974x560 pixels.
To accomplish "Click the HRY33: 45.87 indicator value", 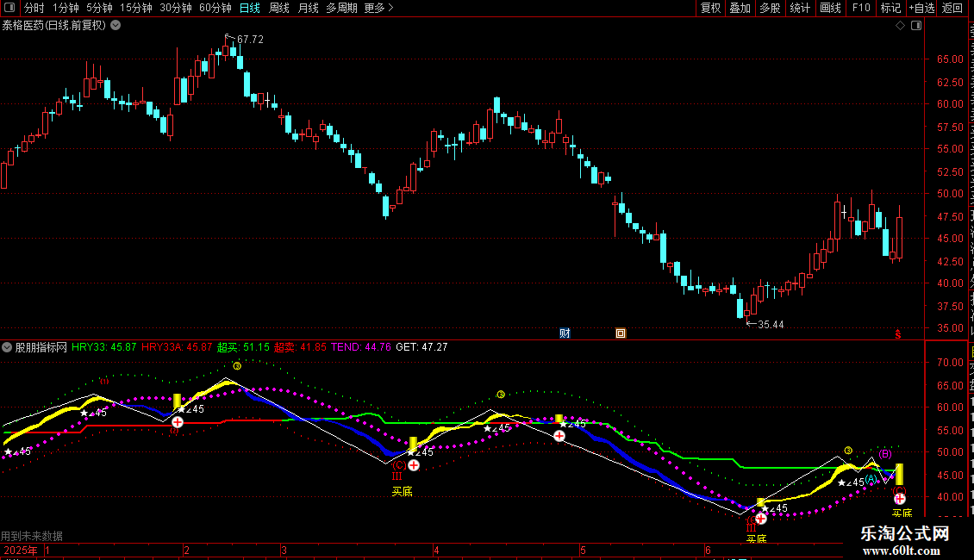I will 103,347.
